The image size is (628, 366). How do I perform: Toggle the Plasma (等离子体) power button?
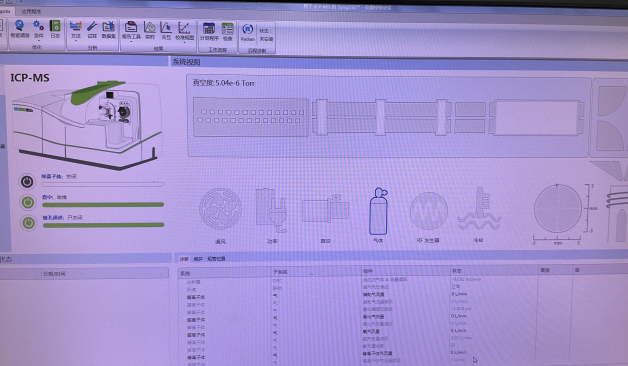(27, 182)
